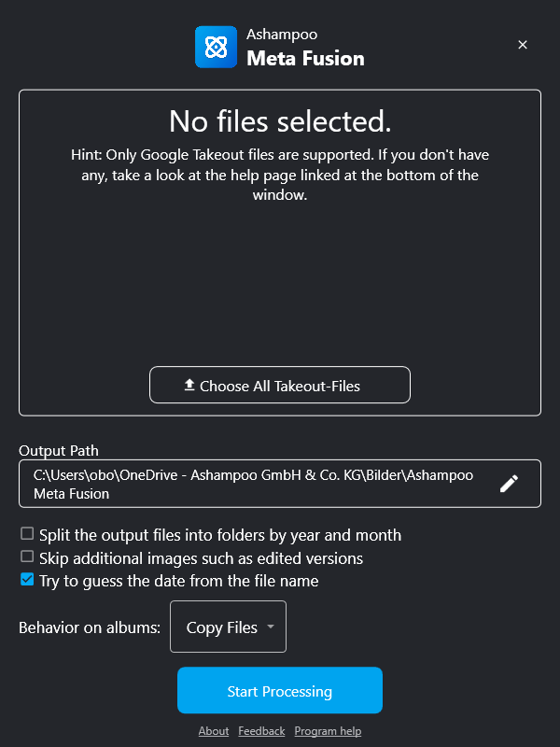Uncheck guessing the date from file name
This screenshot has width=560, height=747.
pos(27,580)
